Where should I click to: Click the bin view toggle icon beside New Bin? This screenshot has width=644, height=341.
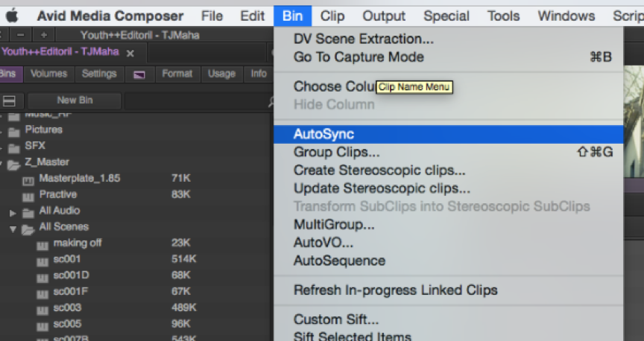tap(10, 101)
